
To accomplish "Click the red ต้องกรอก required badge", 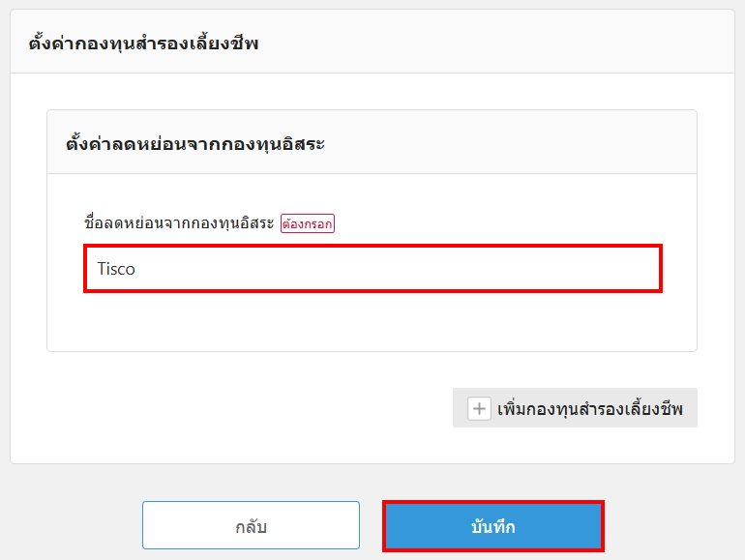I will pos(307,223).
